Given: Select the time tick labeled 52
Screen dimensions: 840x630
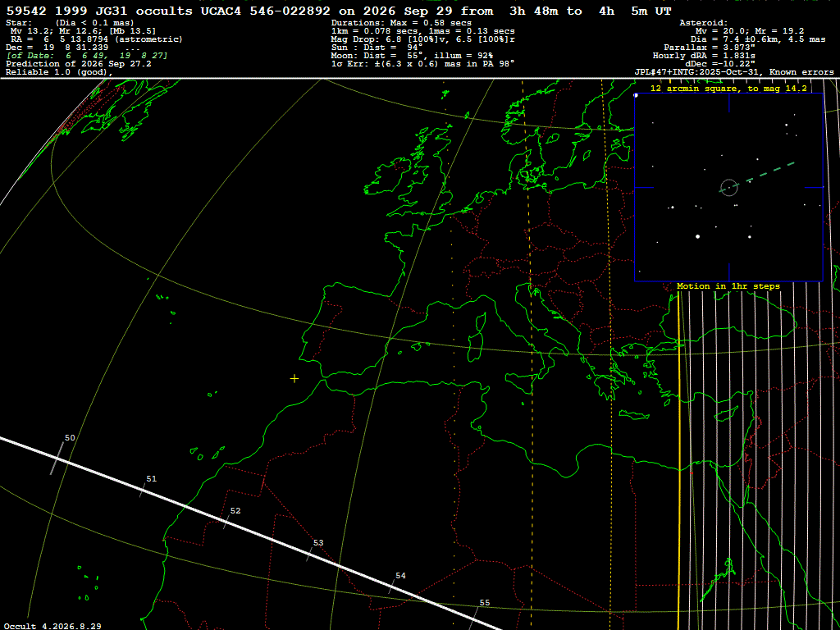Looking at the screenshot, I should tap(235, 510).
